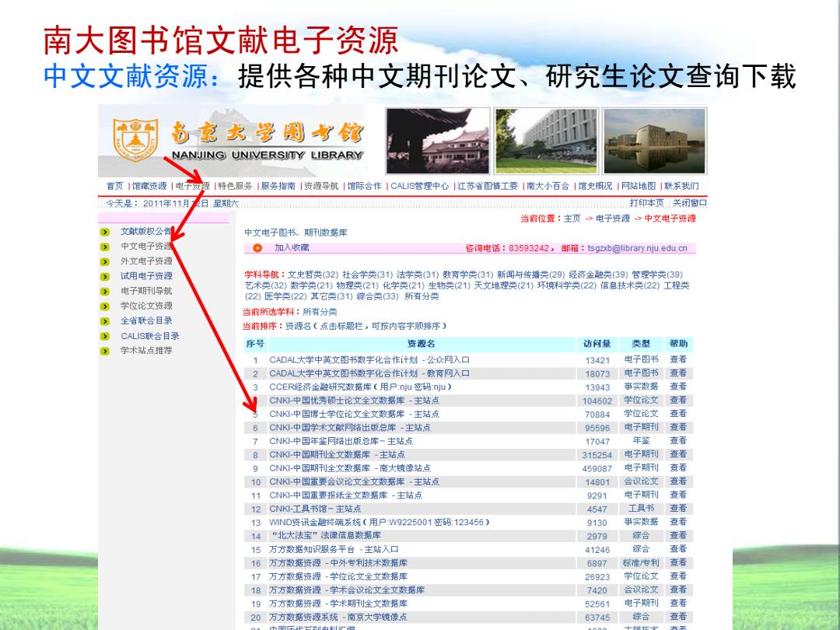Viewport: 840px width, 630px height.
Task: Filter by subject 信息技术类(22)
Action: click(630, 285)
